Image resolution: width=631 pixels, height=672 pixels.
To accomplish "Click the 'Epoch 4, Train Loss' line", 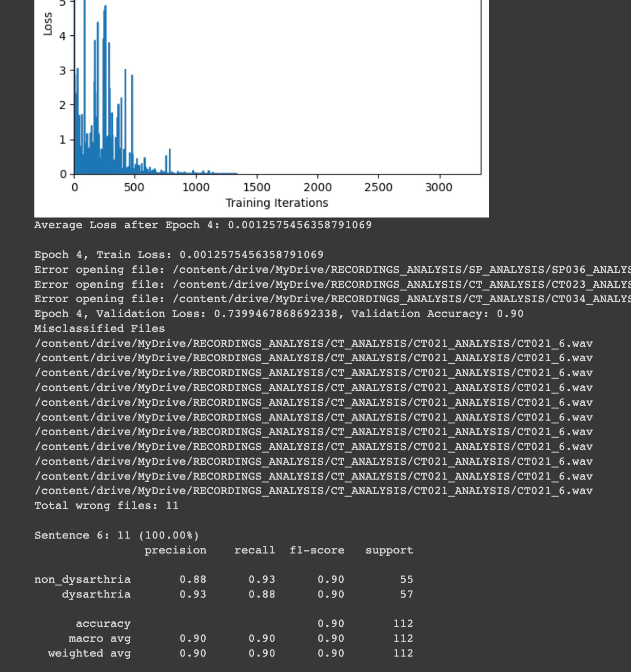I will coord(179,255).
